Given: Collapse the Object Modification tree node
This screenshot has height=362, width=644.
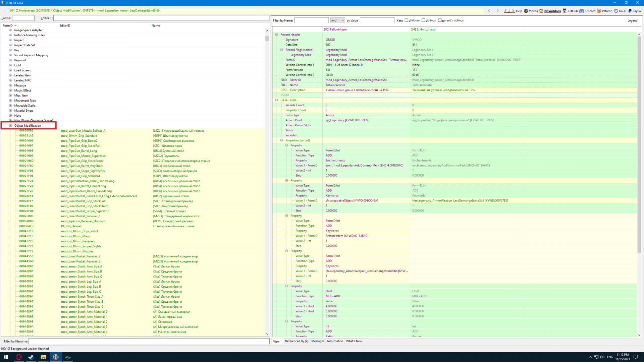Looking at the screenshot, I should point(10,126).
